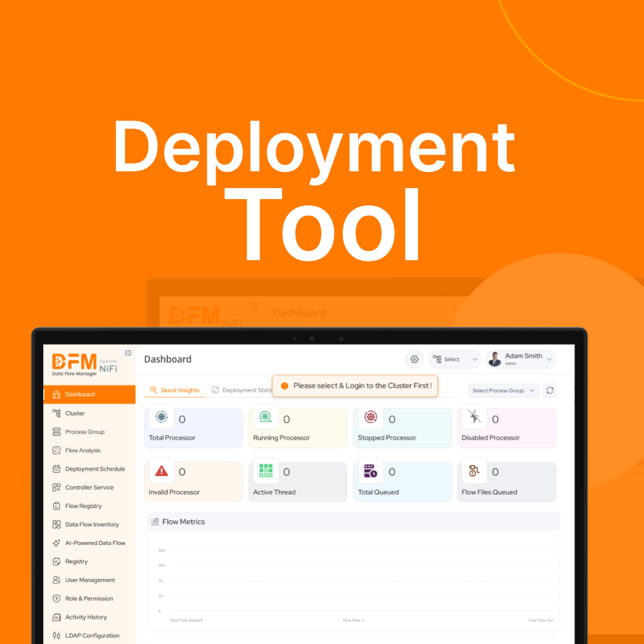
Task: Switch to the Deployment Statistics tab
Action: [242, 390]
